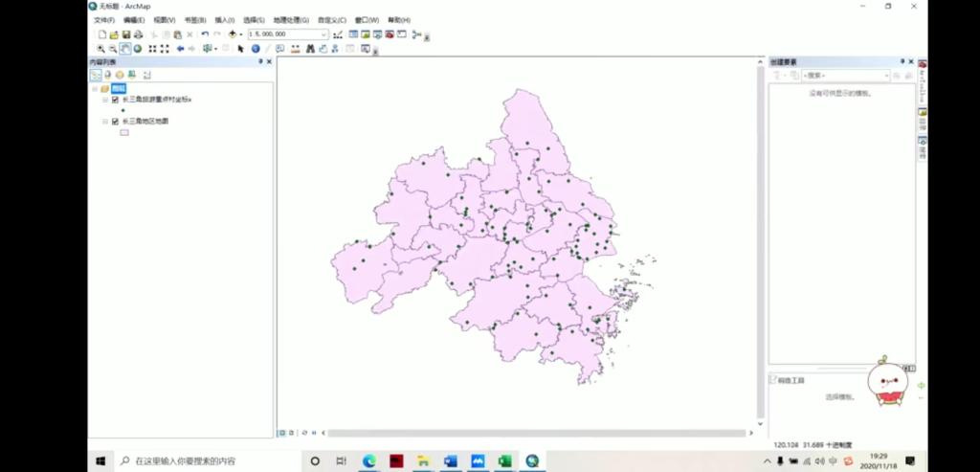Open the 地理处理(G) menu
This screenshot has width=980, height=472.
(291, 20)
